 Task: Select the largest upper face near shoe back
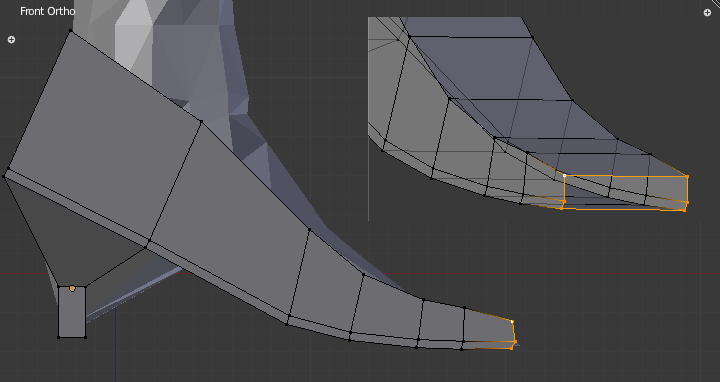pos(106,138)
